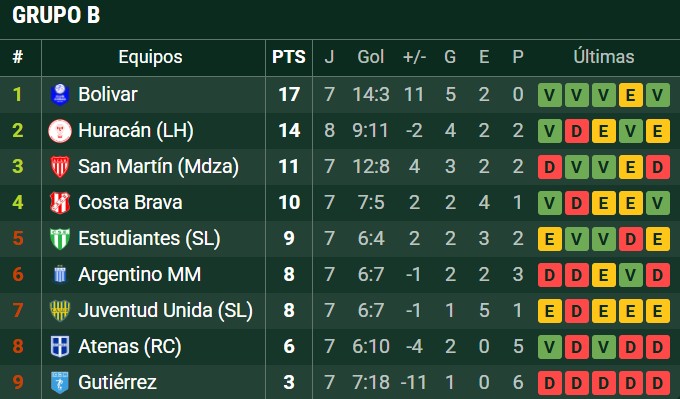The height and width of the screenshot is (399, 680).
Task: Click the Costa Brava team crest
Action: [x=60, y=203]
